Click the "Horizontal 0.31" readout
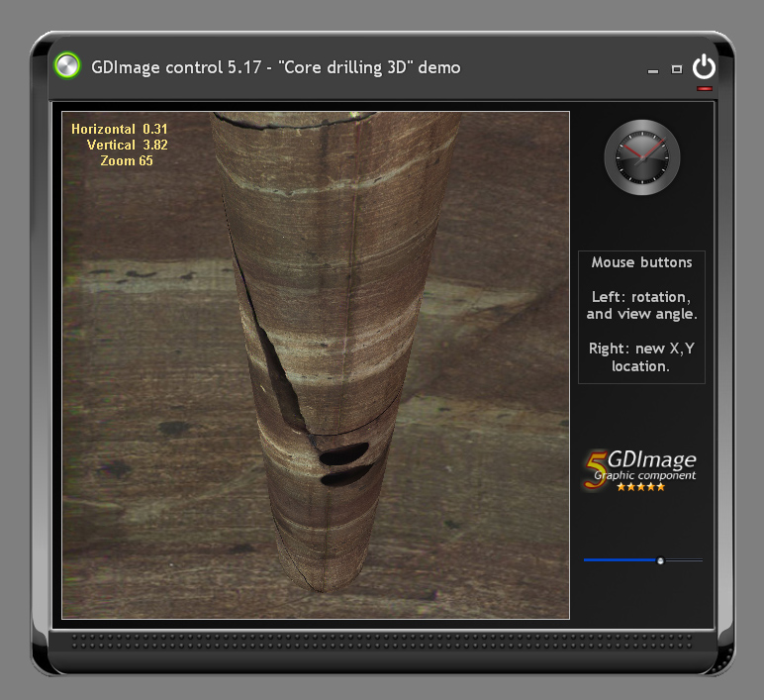 tap(120, 129)
